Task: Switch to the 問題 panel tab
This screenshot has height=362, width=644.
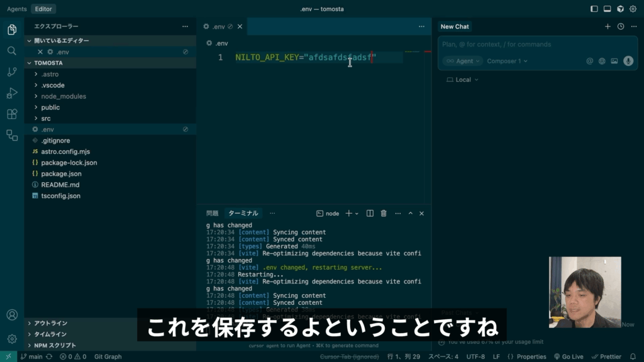Action: tap(212, 213)
